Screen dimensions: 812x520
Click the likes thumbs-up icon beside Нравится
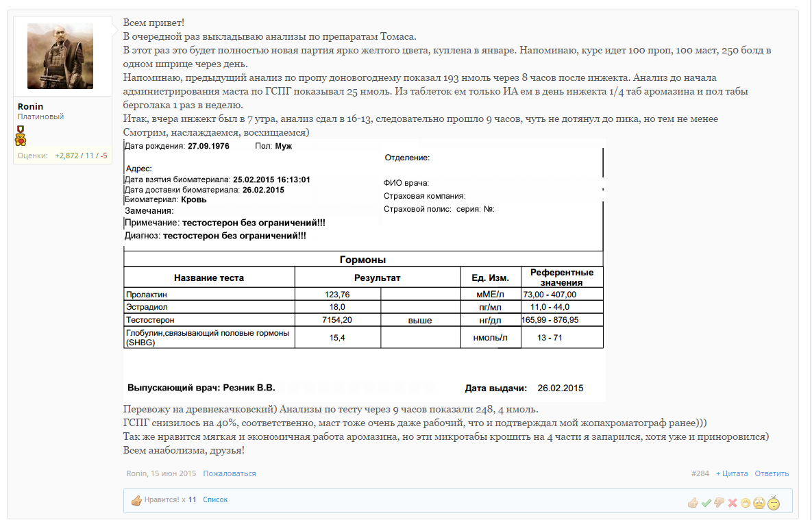coord(136,500)
